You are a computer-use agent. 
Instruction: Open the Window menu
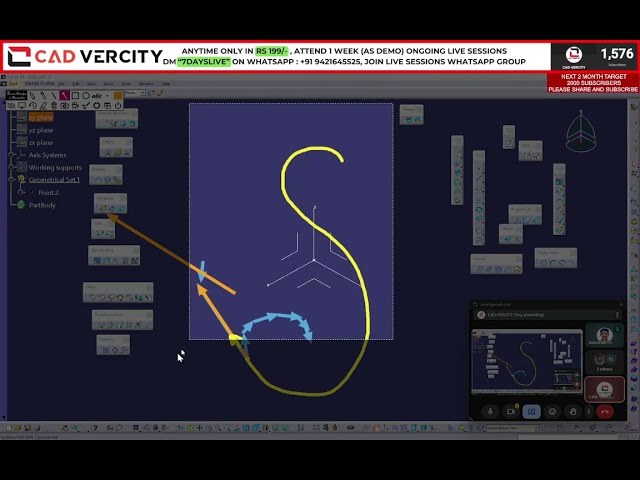tap(146, 84)
